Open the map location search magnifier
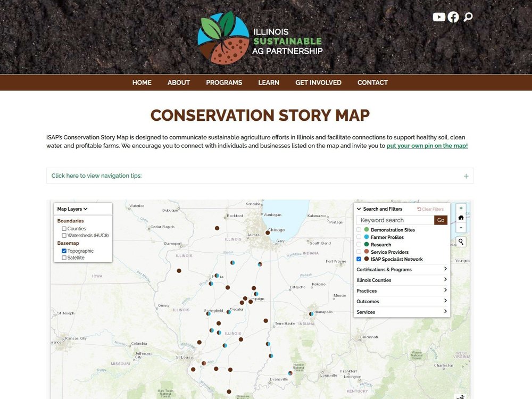 (461, 242)
